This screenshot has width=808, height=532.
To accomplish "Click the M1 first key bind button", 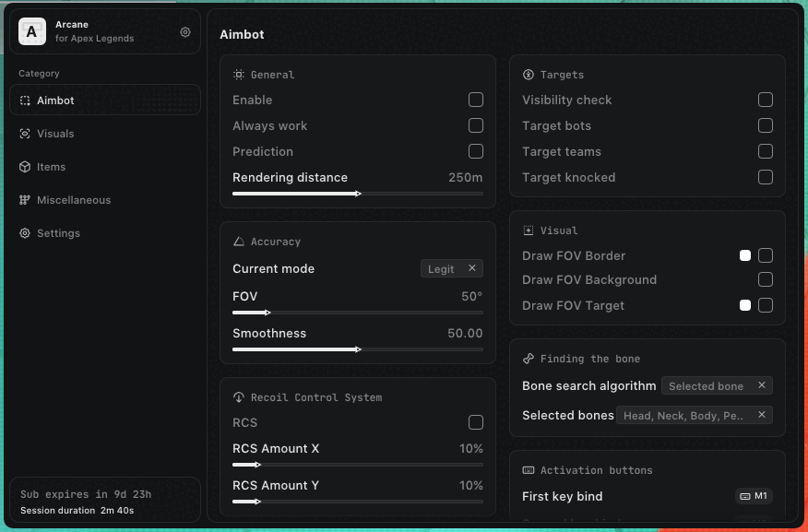I will pos(754,496).
